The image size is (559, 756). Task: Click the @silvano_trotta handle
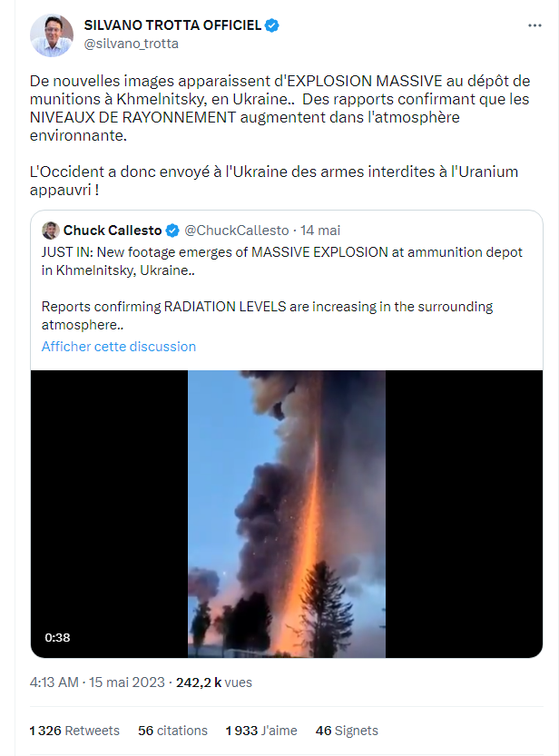pos(131,43)
